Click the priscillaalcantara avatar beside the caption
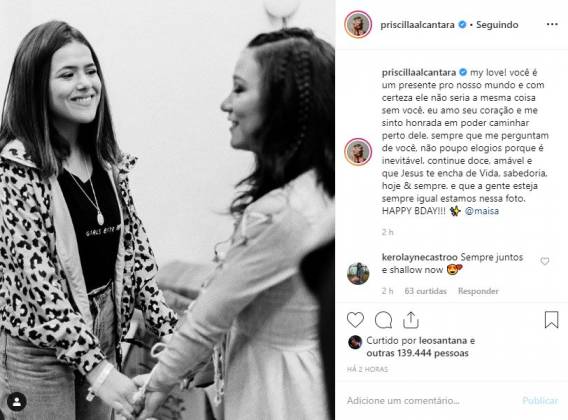 pyautogui.click(x=358, y=152)
